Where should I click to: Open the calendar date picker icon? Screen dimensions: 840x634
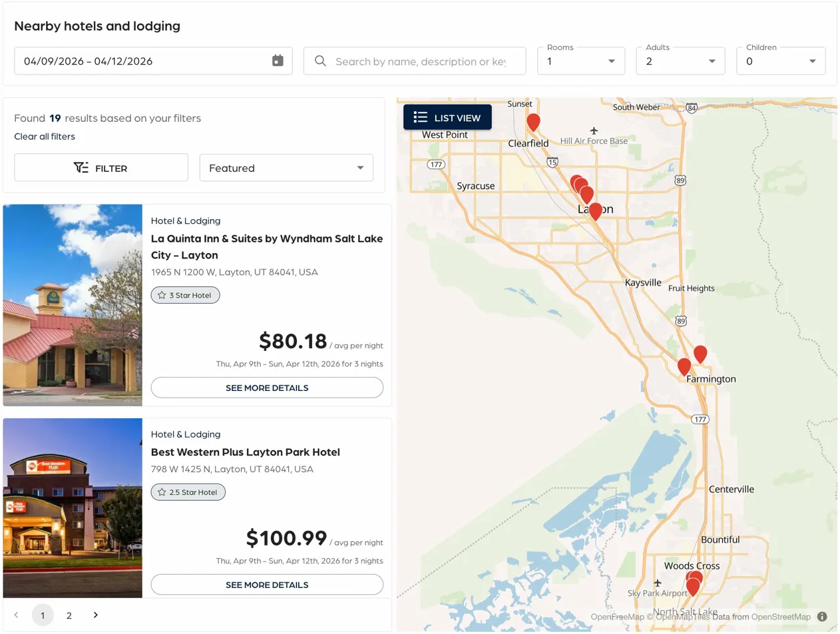click(x=278, y=61)
